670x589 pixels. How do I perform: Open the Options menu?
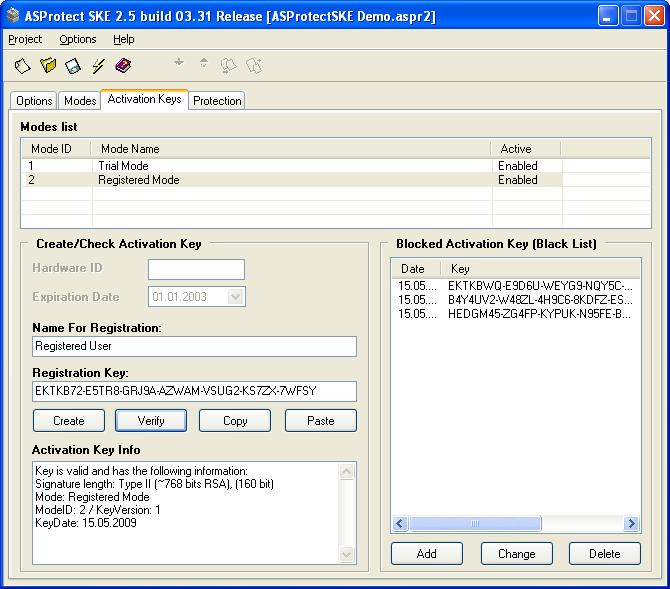pyautogui.click(x=78, y=39)
